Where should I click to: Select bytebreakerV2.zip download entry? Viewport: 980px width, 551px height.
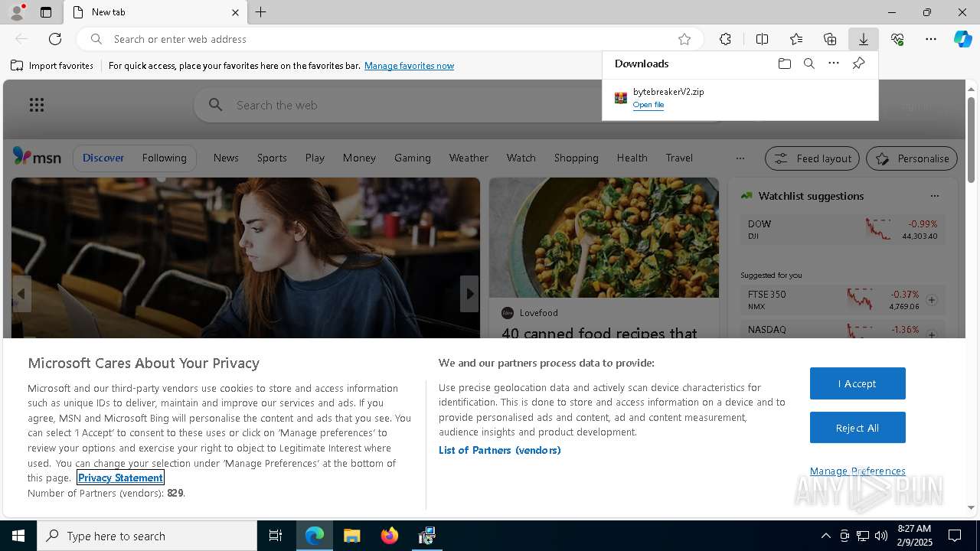740,98
